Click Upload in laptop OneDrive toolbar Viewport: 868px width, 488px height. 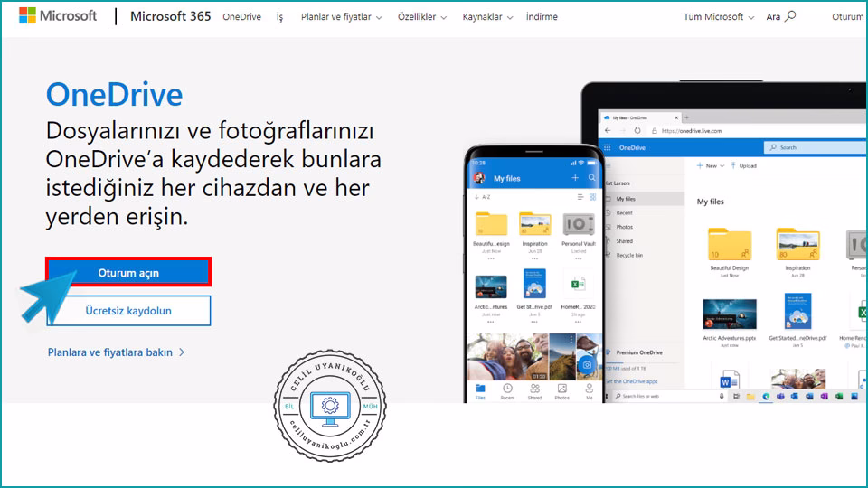tap(743, 165)
